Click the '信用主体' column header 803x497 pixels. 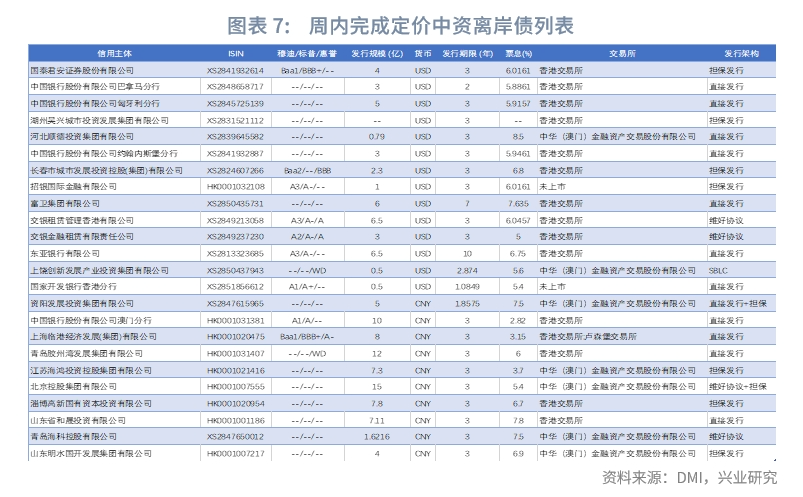[x=114, y=53]
